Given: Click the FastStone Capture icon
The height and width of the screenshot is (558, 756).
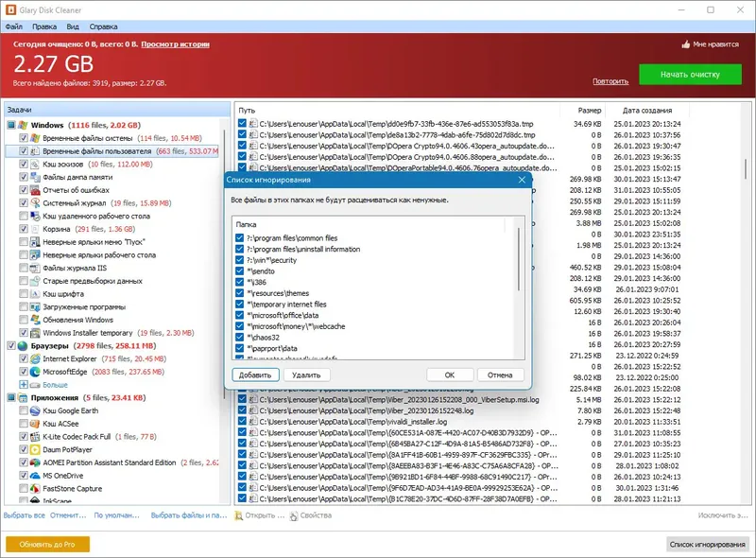Looking at the screenshot, I should point(35,489).
